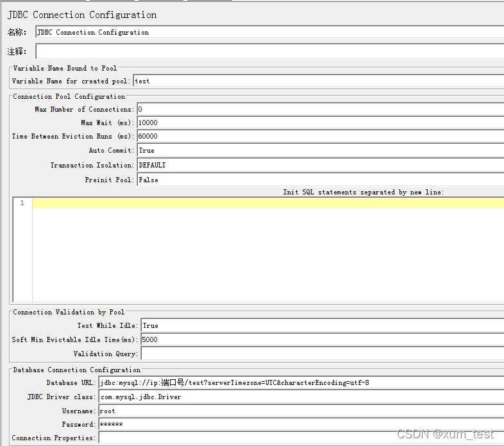Click the Connection Pool Configuration heading
This screenshot has height=446, width=504.
pos(69,96)
